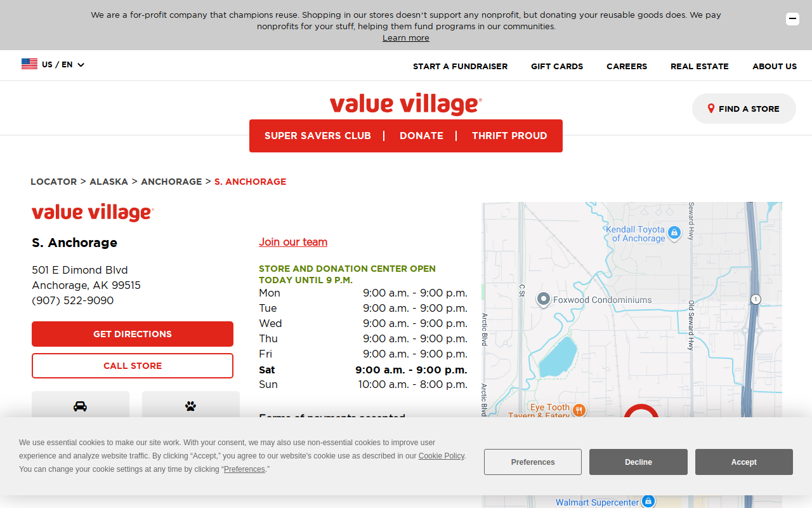Click the Value Village store logo

93,213
